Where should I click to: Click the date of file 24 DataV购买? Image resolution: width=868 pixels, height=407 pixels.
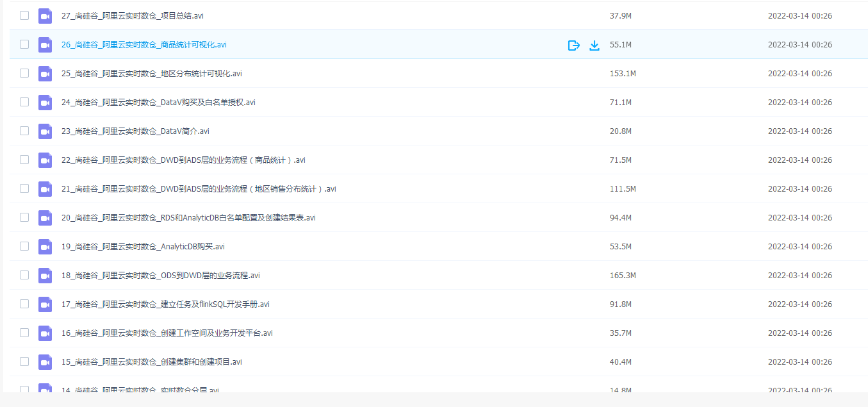(x=800, y=103)
